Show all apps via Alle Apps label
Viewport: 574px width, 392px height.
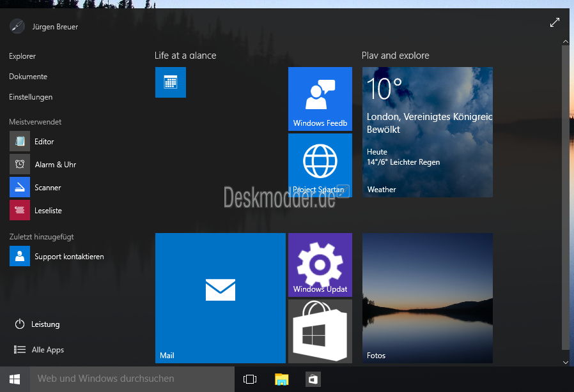click(x=47, y=350)
